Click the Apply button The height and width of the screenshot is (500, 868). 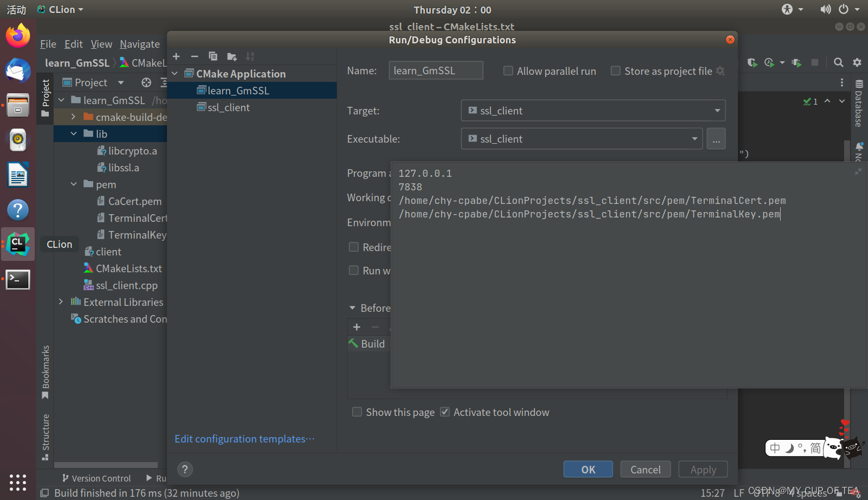pos(703,469)
